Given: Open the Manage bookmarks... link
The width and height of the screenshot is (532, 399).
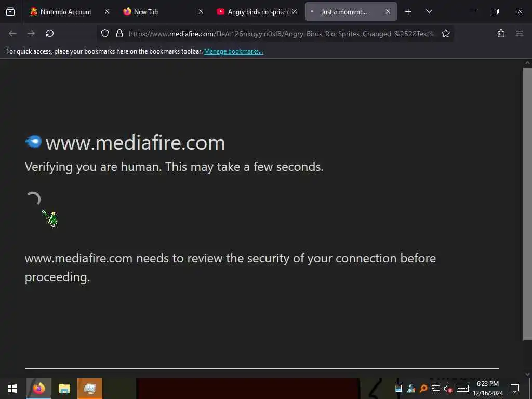Looking at the screenshot, I should pyautogui.click(x=233, y=51).
